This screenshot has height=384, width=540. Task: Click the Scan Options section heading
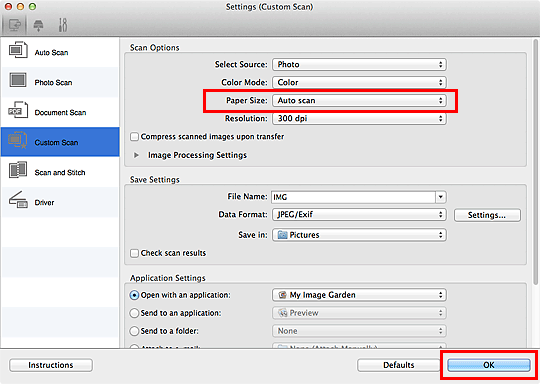click(155, 48)
